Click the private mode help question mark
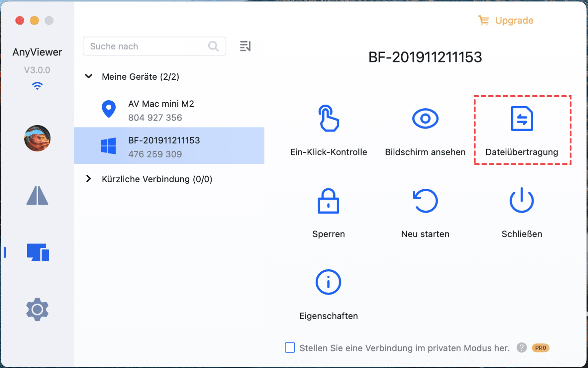588x368 pixels. pyautogui.click(x=521, y=347)
